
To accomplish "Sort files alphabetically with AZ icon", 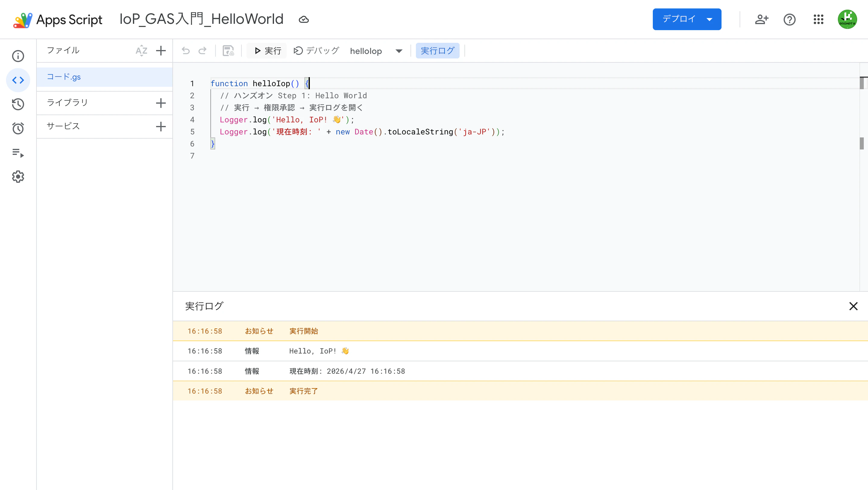I will (x=142, y=51).
